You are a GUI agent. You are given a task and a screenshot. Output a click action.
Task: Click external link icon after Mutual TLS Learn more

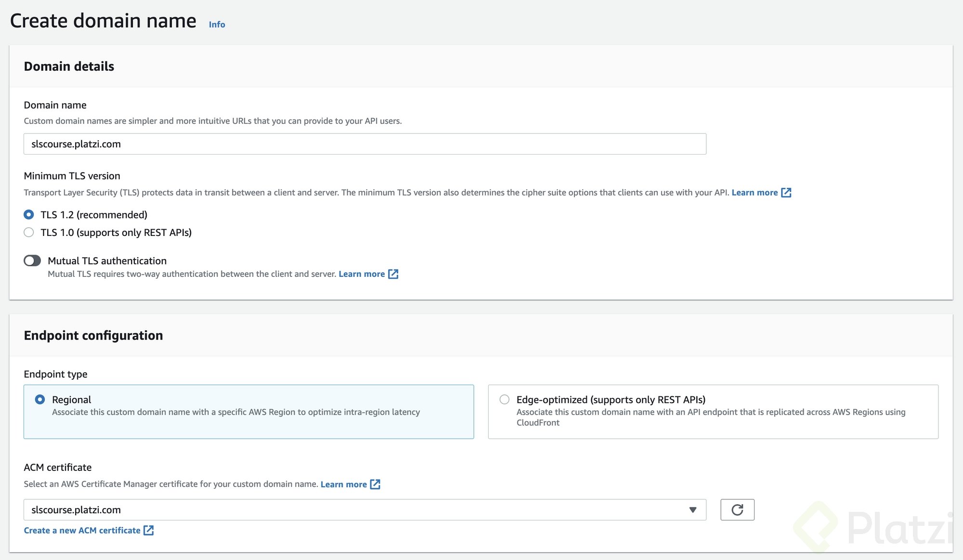pos(393,273)
